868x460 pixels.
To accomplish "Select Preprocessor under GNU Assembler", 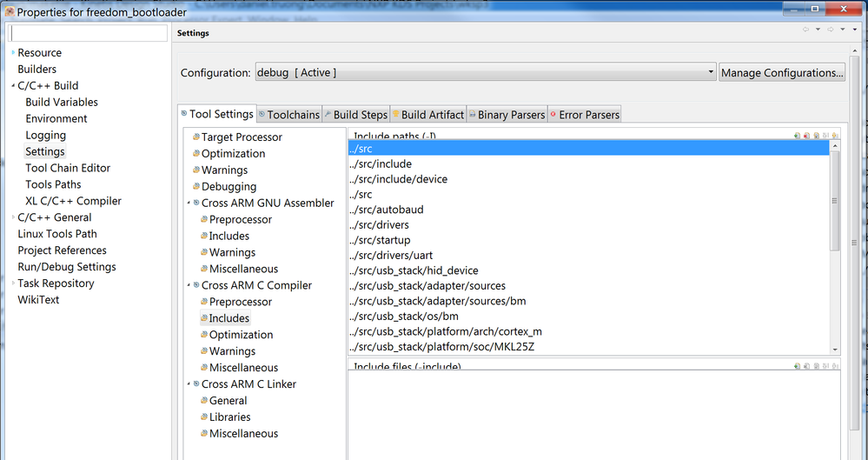I will coord(241,219).
